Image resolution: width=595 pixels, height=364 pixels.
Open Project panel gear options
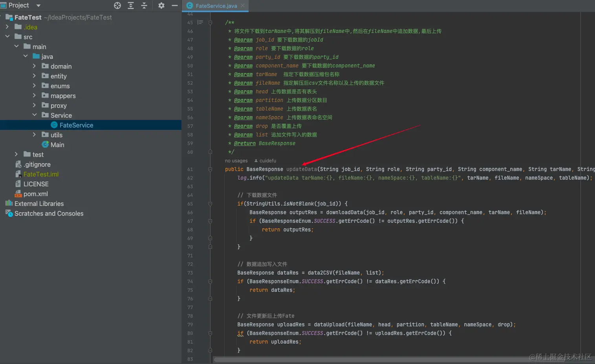tap(161, 5)
